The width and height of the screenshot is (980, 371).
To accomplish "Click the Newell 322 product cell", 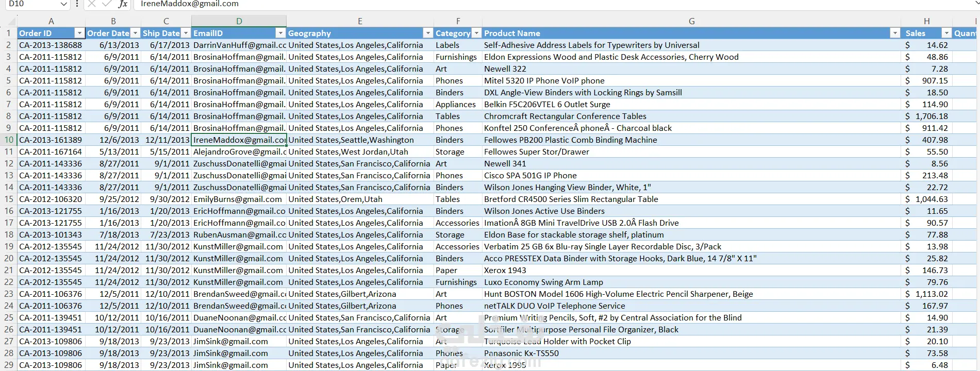I will [692, 69].
